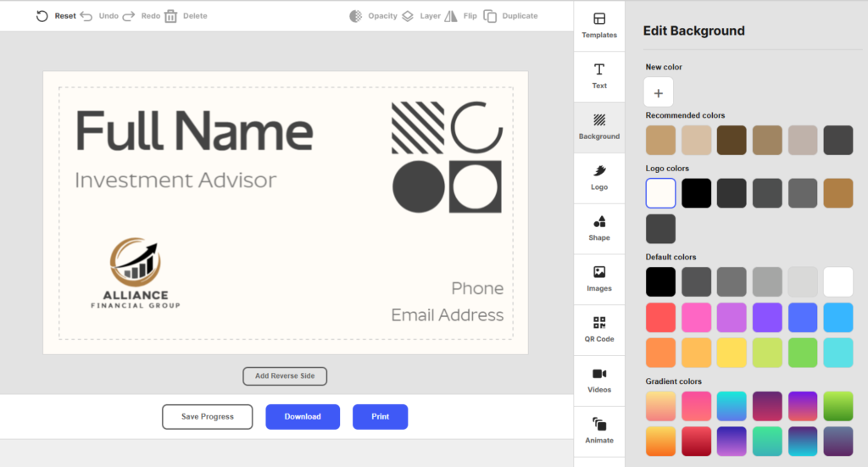The image size is (868, 467).
Task: Pick the white default color swatch
Action: tap(837, 281)
